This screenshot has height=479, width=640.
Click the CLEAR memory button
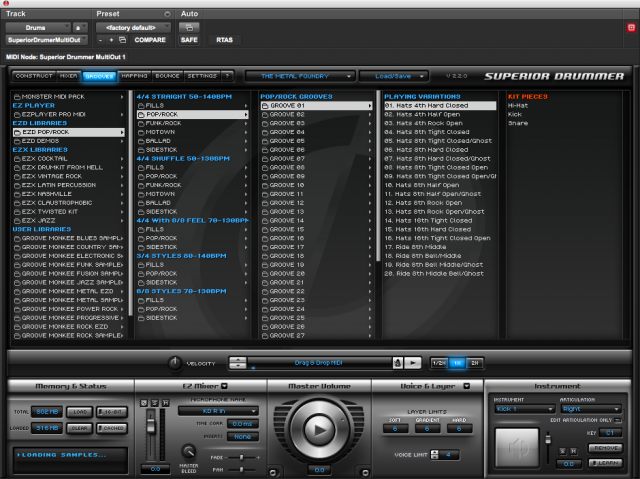[x=80, y=428]
